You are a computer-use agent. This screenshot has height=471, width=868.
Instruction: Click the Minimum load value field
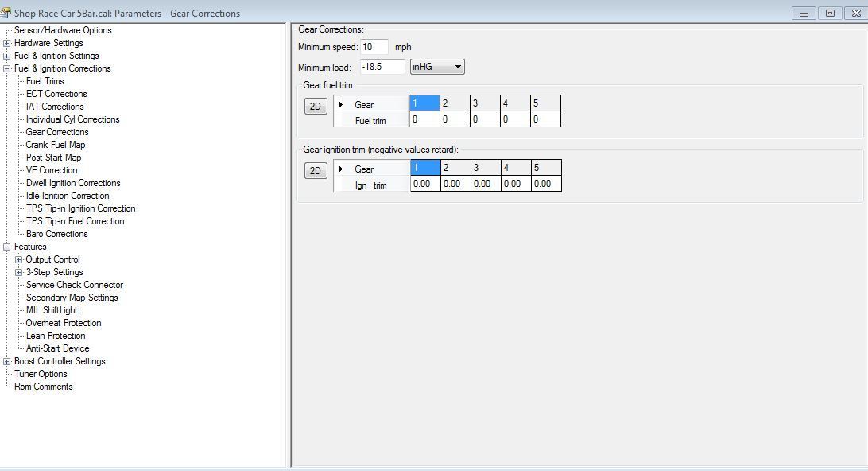tap(382, 67)
